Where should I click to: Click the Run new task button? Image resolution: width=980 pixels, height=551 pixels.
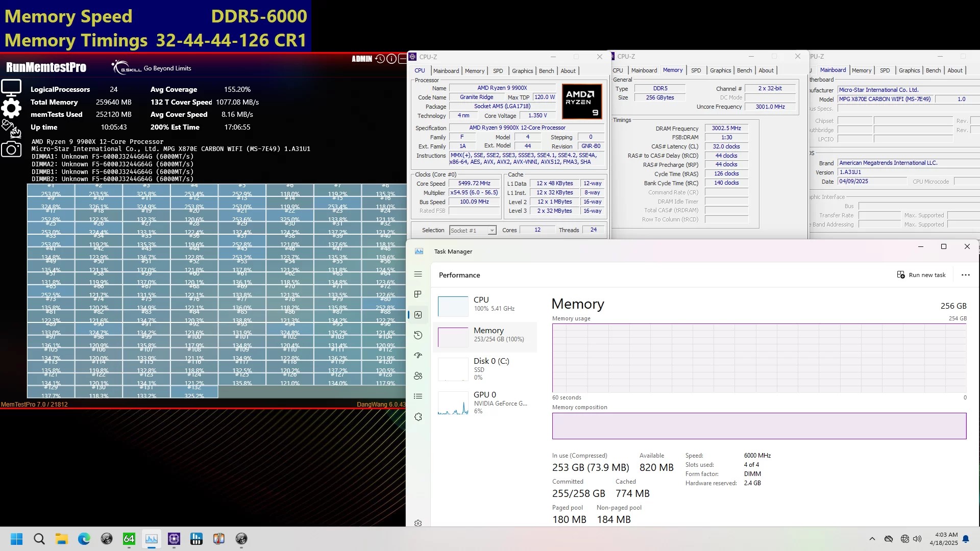tap(922, 274)
